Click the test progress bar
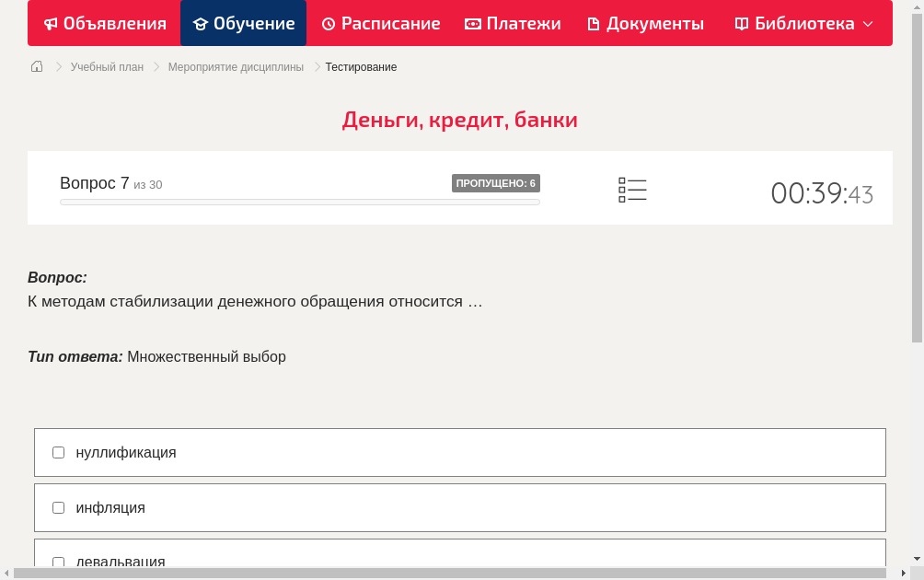 (x=299, y=201)
